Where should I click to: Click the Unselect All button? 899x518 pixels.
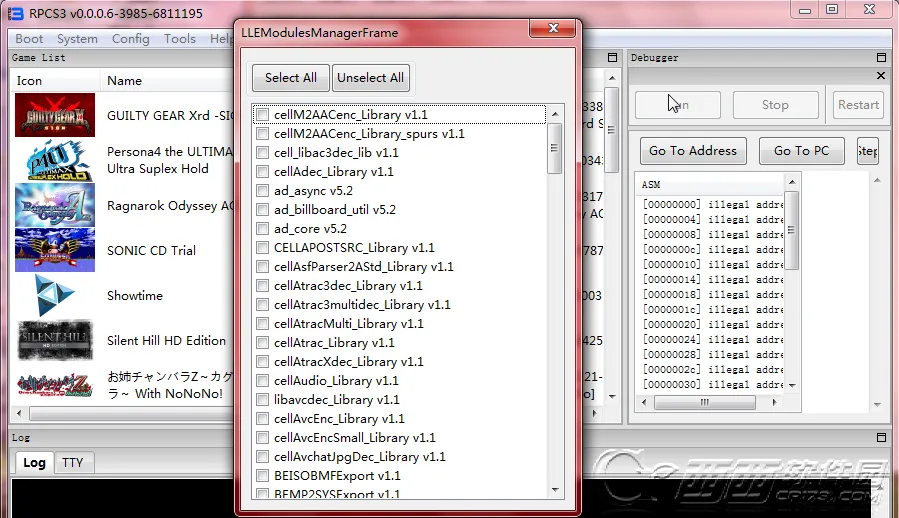tap(370, 77)
